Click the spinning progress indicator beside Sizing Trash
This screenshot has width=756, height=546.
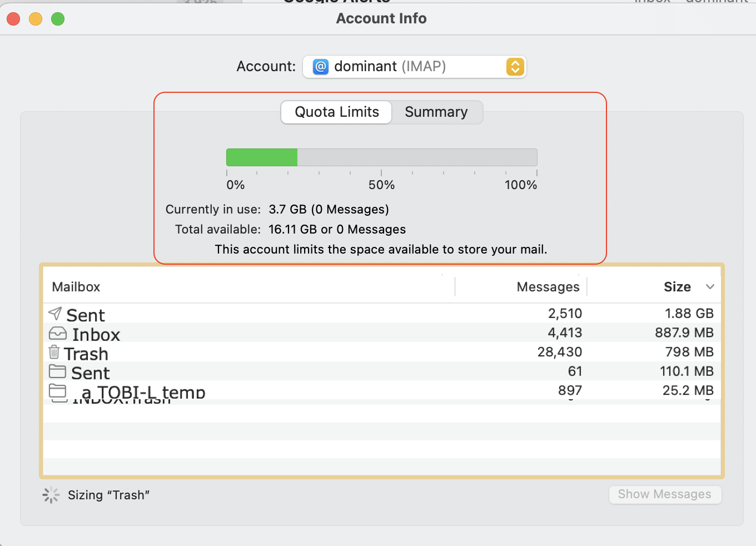click(x=51, y=495)
